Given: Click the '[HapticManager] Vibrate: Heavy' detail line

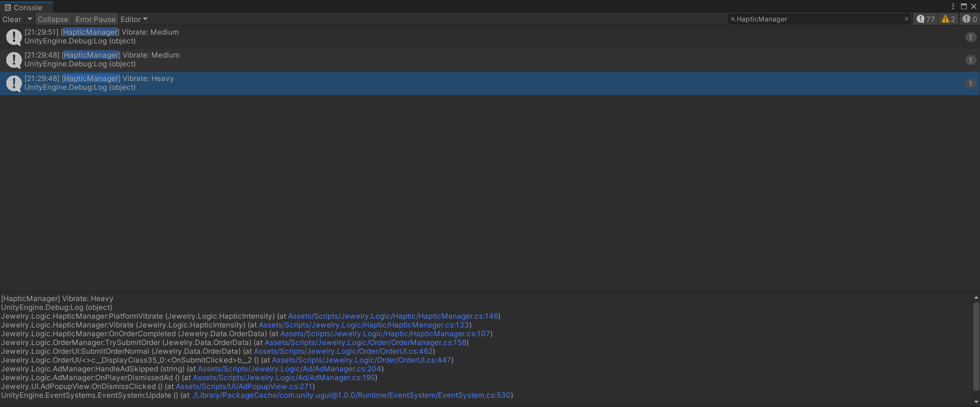Looking at the screenshot, I should coord(57,299).
